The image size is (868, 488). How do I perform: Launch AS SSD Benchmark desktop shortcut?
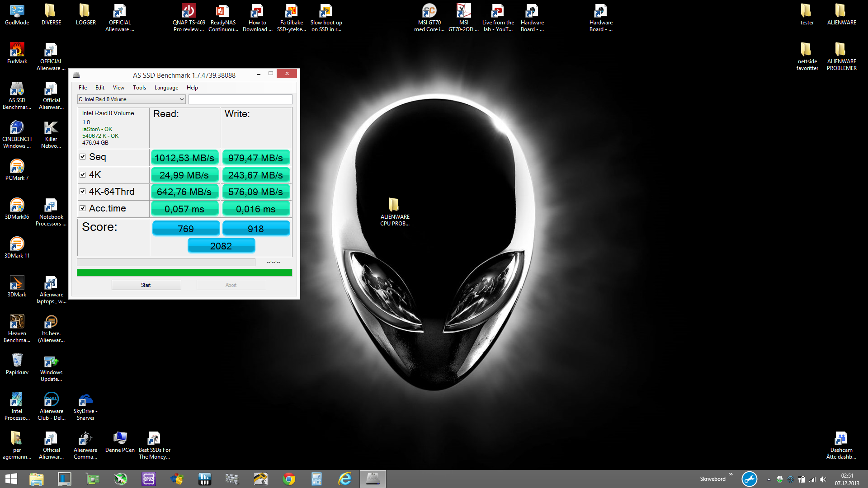17,95
